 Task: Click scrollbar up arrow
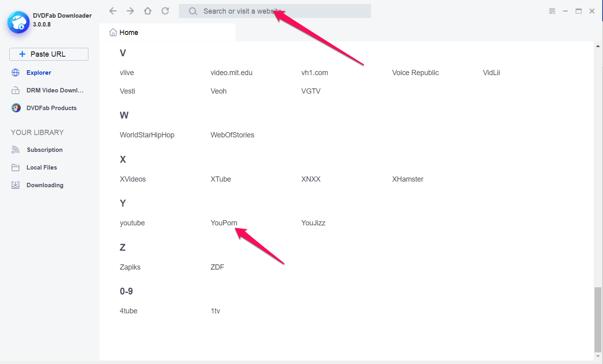pos(598,46)
